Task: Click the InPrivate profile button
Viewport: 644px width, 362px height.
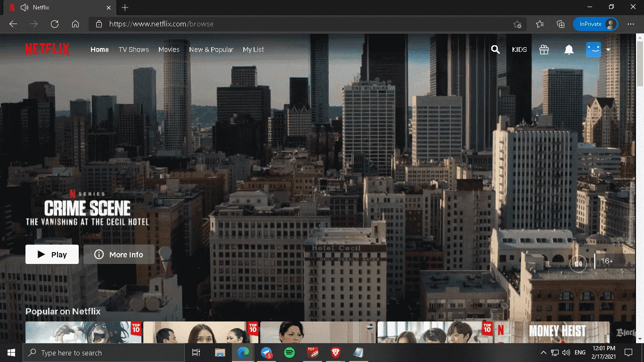Action: point(595,24)
